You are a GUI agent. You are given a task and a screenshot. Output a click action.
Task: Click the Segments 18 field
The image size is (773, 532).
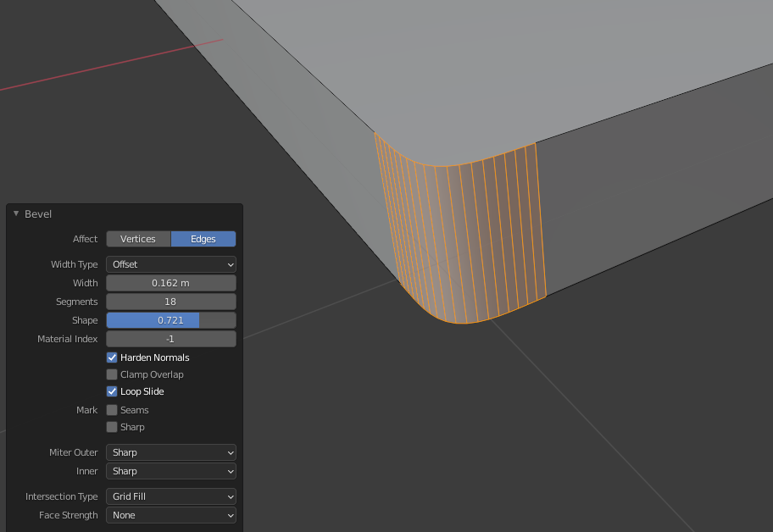(171, 302)
